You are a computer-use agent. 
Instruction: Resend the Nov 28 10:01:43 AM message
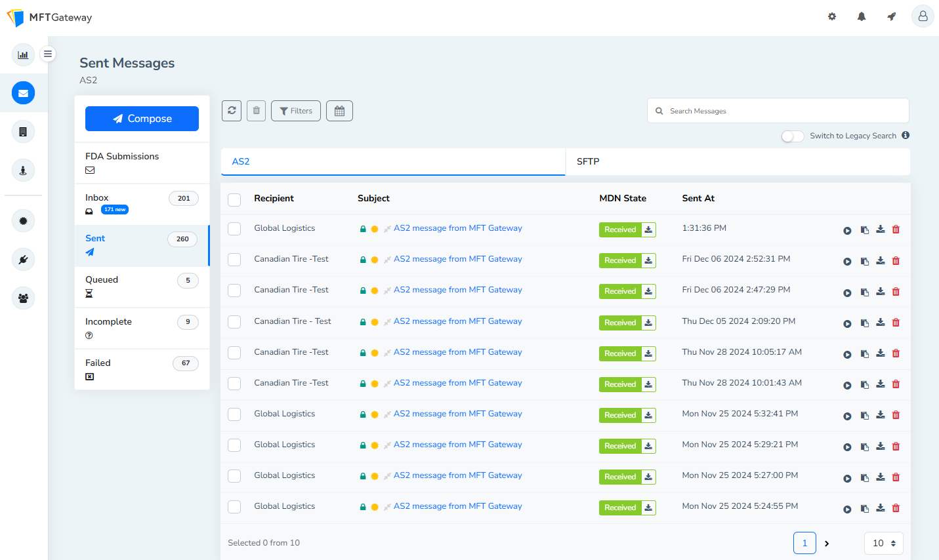click(x=847, y=385)
